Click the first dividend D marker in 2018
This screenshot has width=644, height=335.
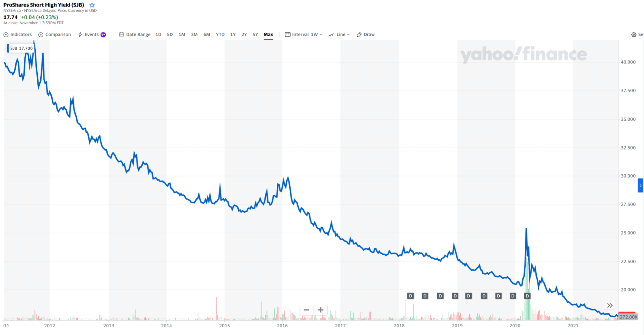click(x=410, y=296)
